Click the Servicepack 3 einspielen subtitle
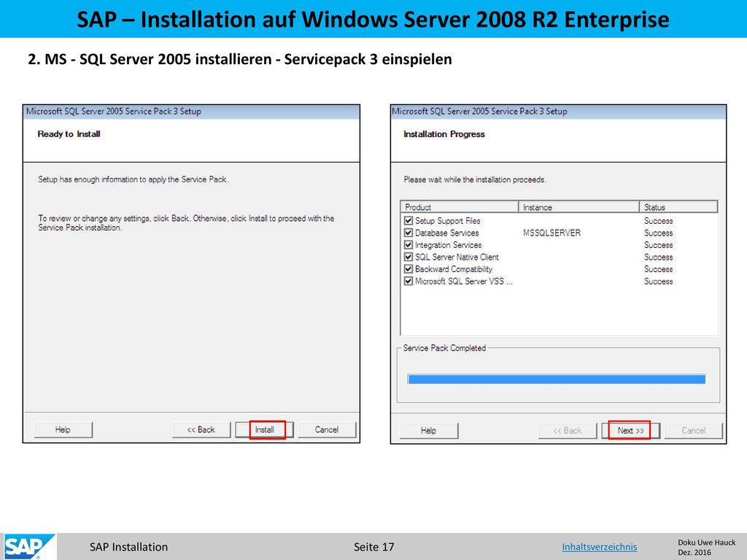This screenshot has width=747, height=560. [368, 59]
